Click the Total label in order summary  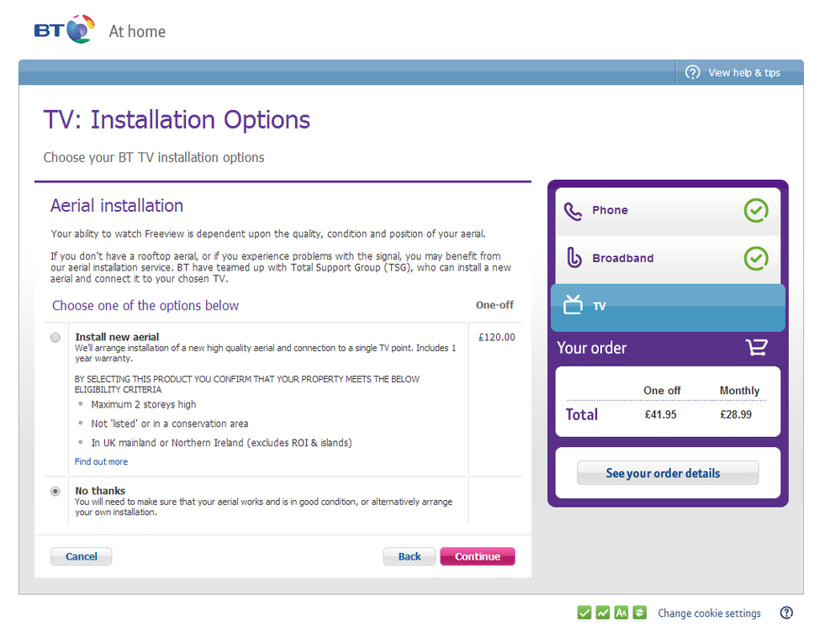(582, 414)
